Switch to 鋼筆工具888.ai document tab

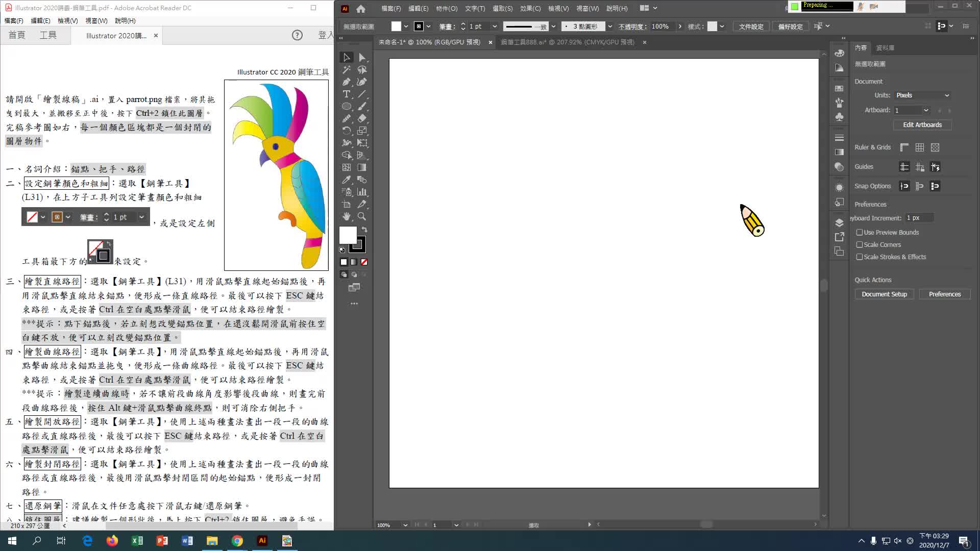pos(568,42)
